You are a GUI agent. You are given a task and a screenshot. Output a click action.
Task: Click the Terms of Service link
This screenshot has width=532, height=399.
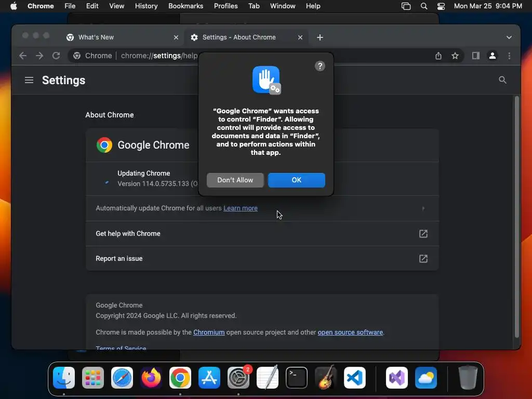pos(121,348)
